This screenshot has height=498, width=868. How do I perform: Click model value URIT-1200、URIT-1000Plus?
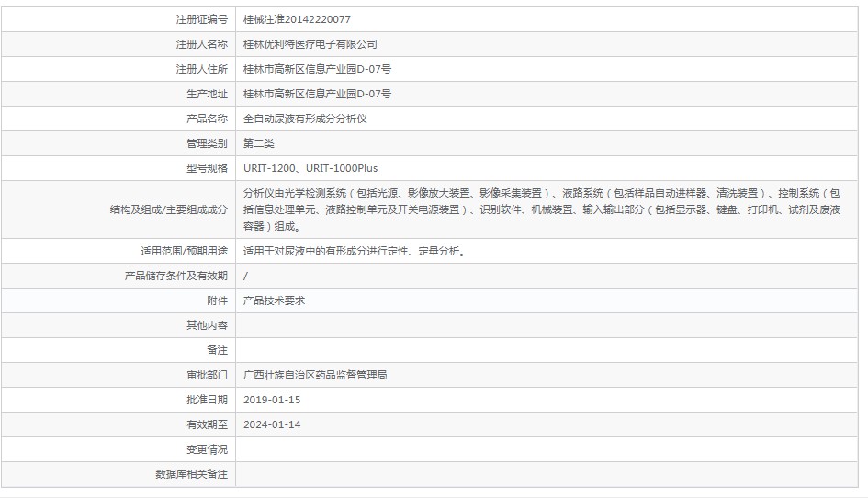310,168
